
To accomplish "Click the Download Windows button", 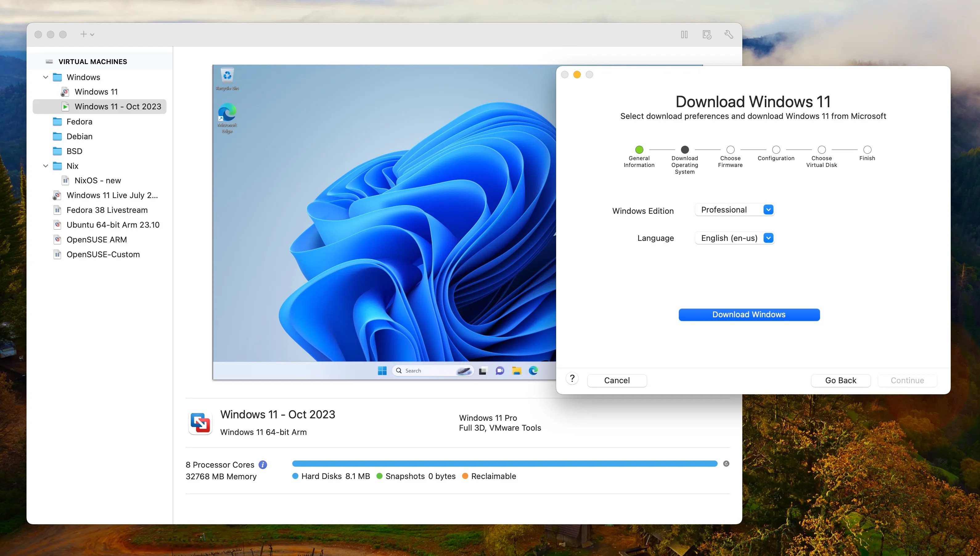I will 749,315.
